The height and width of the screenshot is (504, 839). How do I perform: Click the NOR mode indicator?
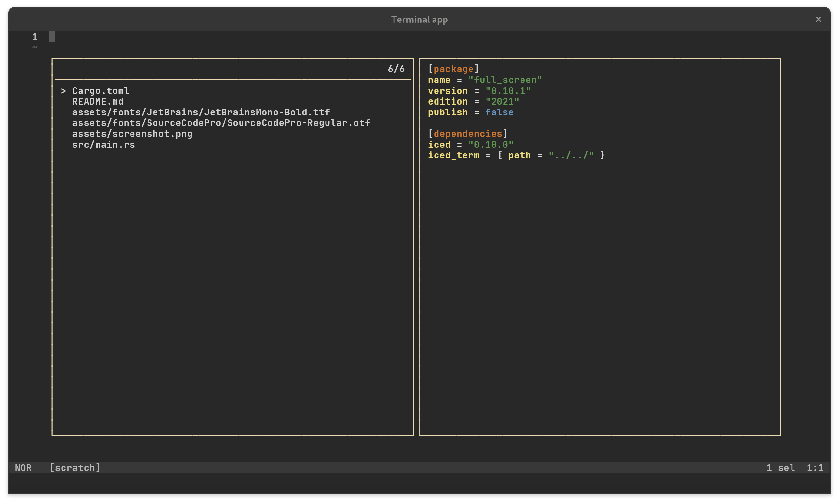[23, 468]
